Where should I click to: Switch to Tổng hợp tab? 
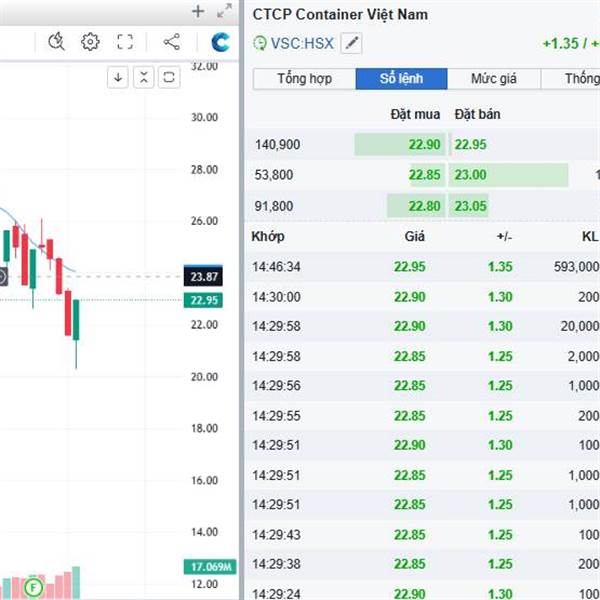point(305,79)
